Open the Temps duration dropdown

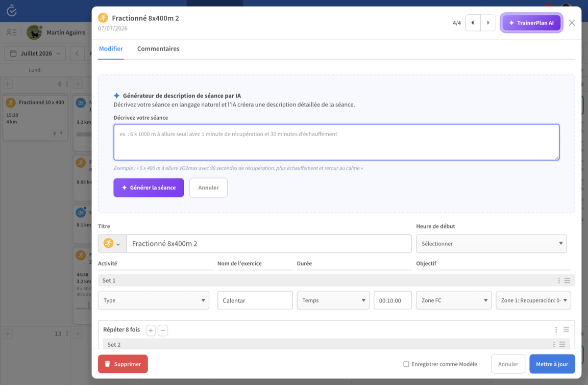pos(333,300)
